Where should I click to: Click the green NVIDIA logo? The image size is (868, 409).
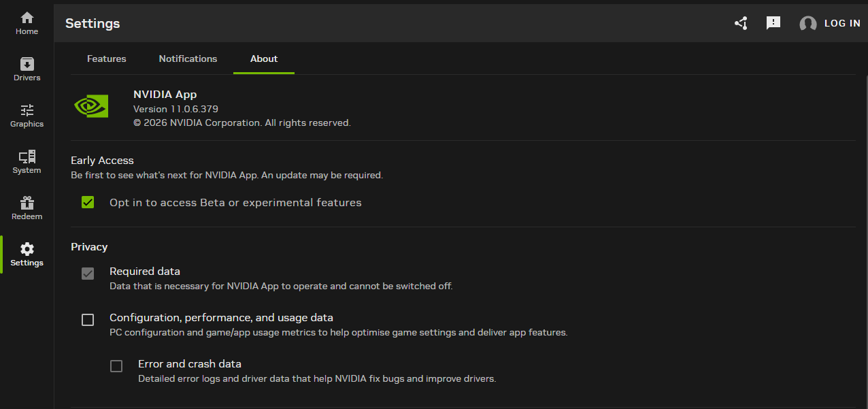pyautogui.click(x=91, y=105)
